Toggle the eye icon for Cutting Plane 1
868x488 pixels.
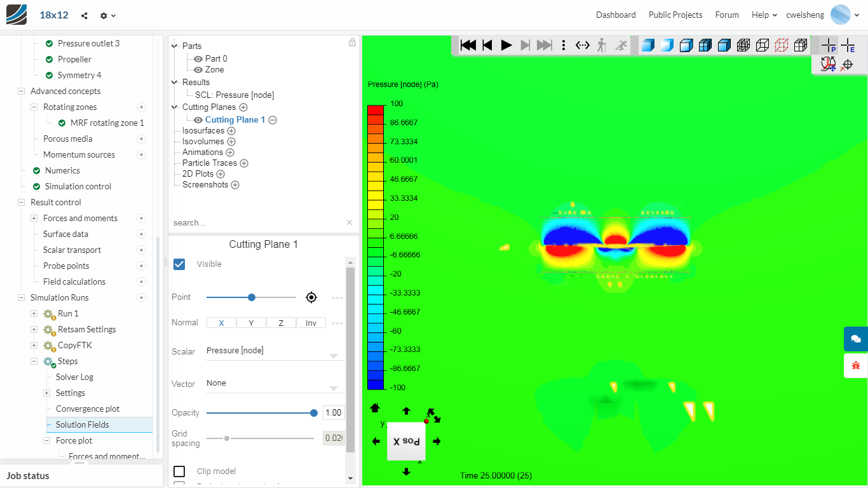198,120
